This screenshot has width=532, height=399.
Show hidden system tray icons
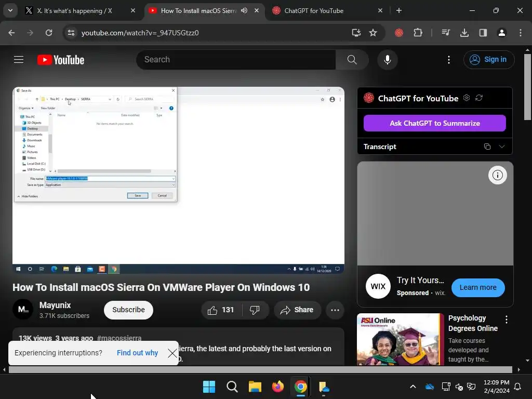tap(413, 387)
